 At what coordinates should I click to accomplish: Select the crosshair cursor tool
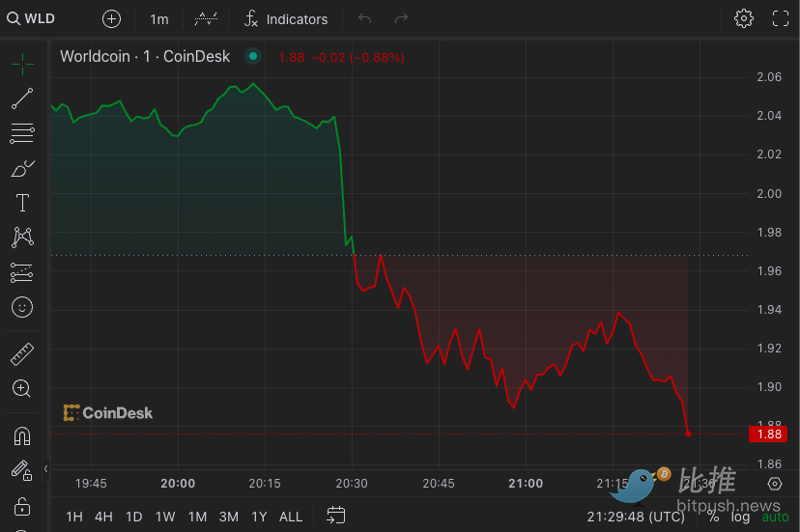pyautogui.click(x=22, y=65)
